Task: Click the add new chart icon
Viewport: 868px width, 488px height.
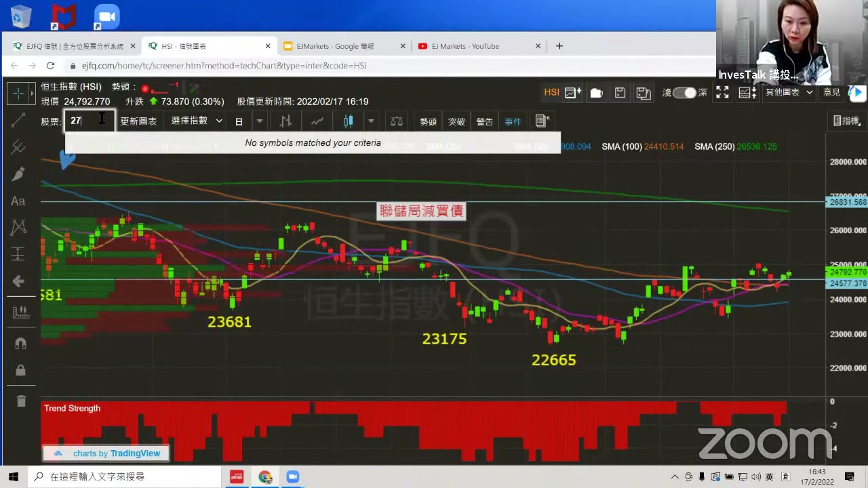Action: 573,93
